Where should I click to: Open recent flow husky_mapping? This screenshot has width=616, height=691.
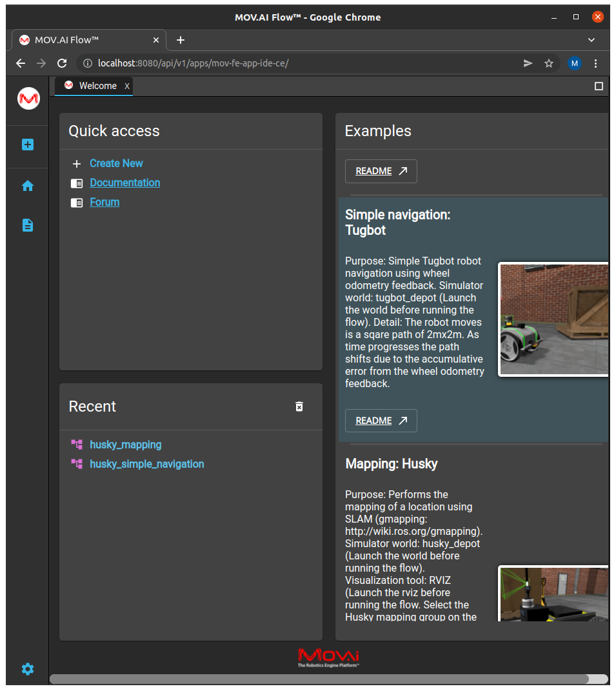click(126, 445)
